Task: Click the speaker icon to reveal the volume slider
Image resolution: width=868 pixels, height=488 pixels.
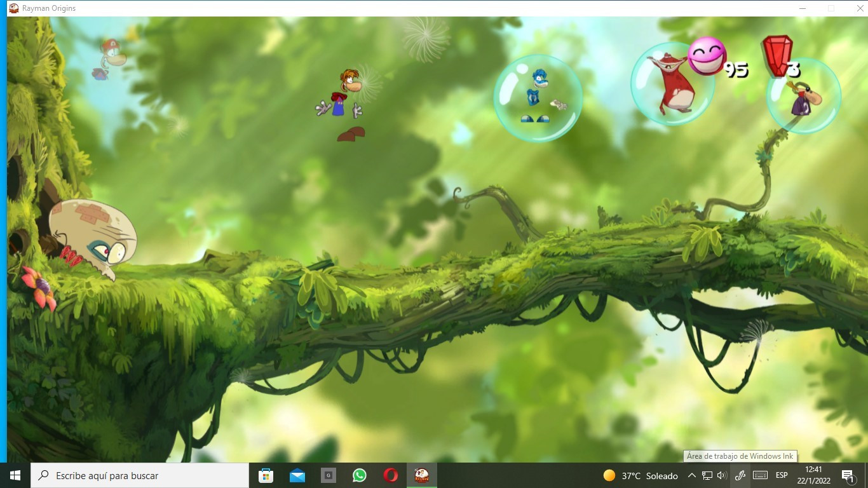Action: (x=723, y=475)
